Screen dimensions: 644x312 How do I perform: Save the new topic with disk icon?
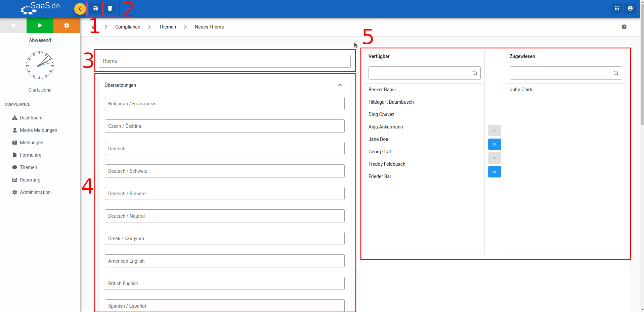click(x=95, y=8)
